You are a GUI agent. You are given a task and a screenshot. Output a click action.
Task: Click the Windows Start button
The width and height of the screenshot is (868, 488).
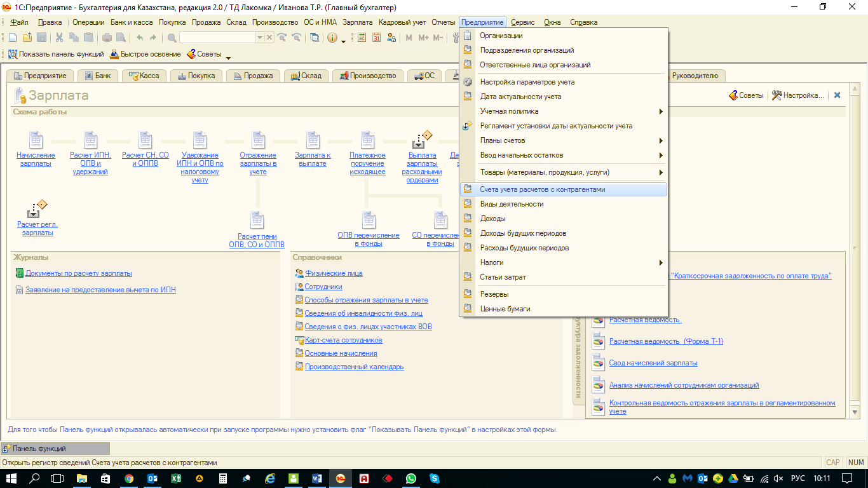[11, 478]
